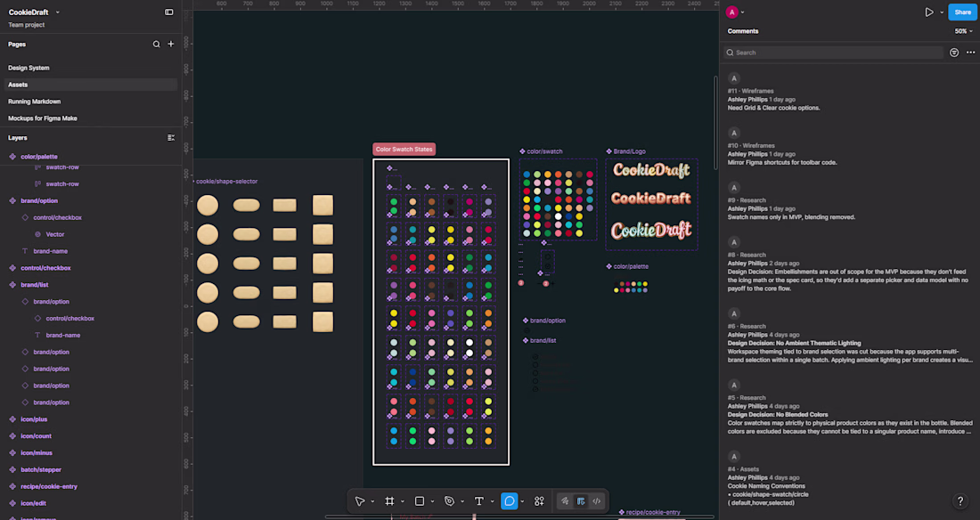Click the Search field in Comments panel
This screenshot has height=520, width=980.
point(834,53)
